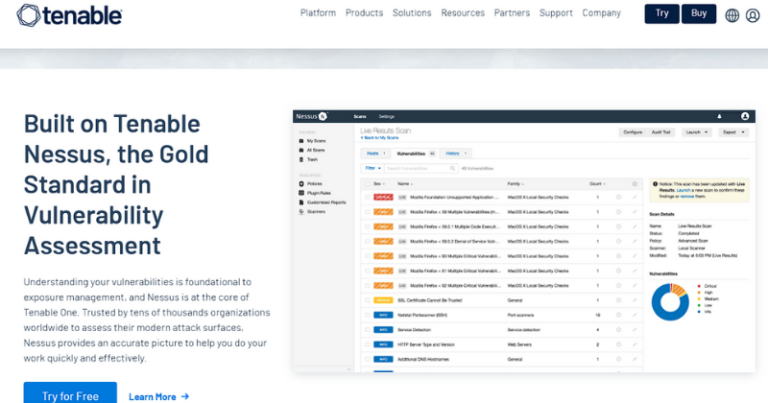
Task: Sort by the Sev column header
Action: point(379,184)
